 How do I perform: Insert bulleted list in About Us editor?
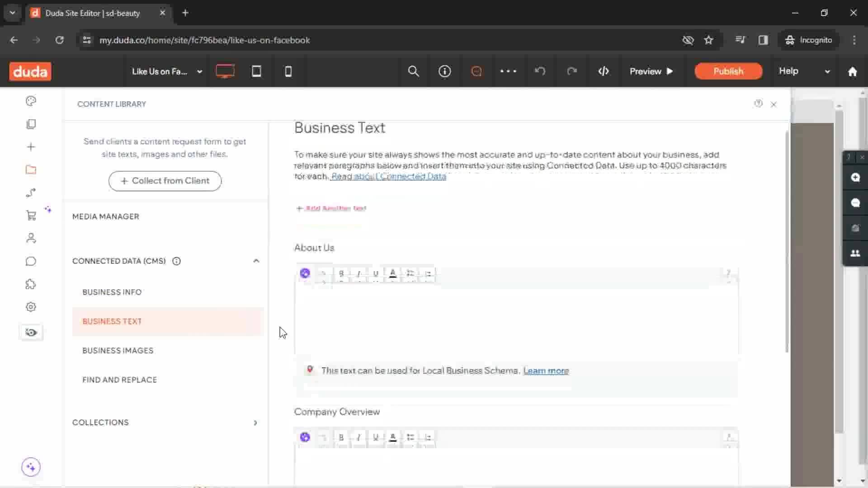(410, 273)
